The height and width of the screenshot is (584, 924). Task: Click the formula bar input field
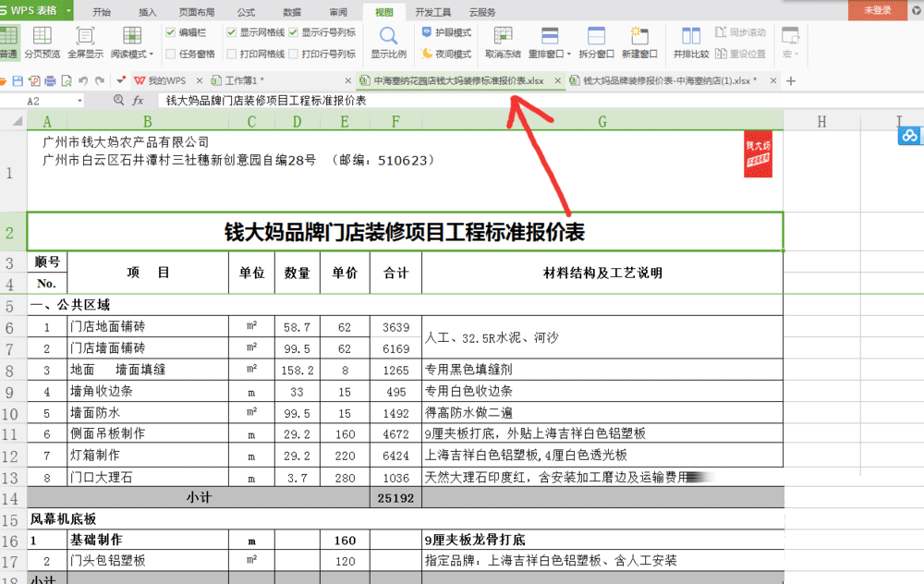pos(541,101)
